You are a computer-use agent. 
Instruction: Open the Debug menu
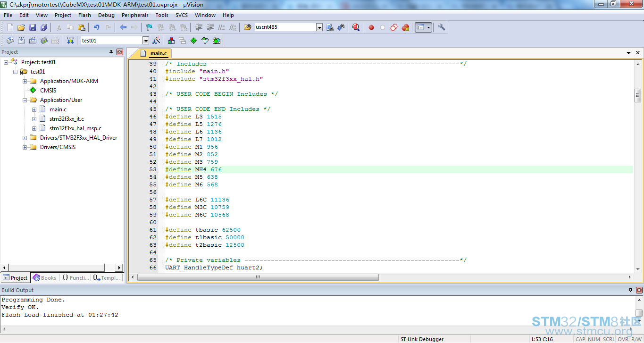point(106,15)
